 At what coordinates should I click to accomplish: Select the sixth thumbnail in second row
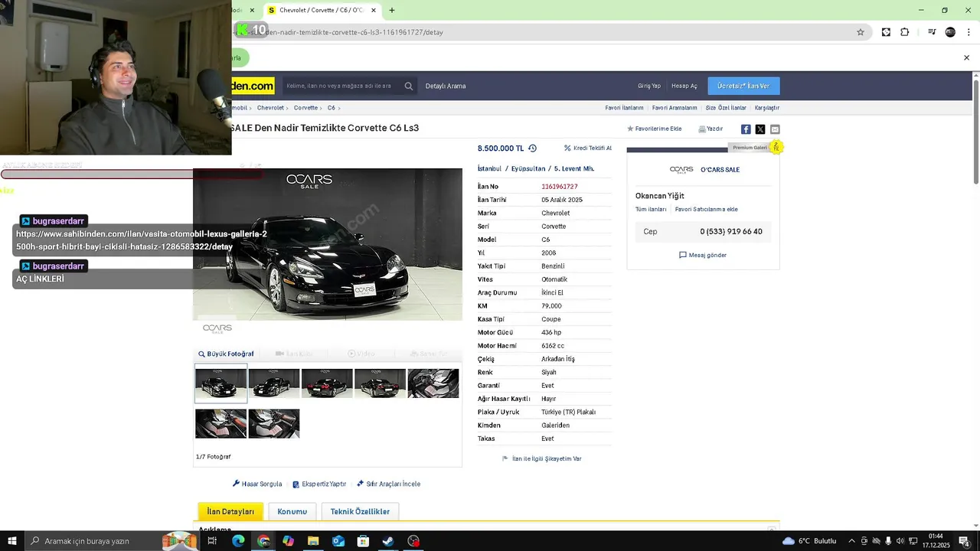220,424
